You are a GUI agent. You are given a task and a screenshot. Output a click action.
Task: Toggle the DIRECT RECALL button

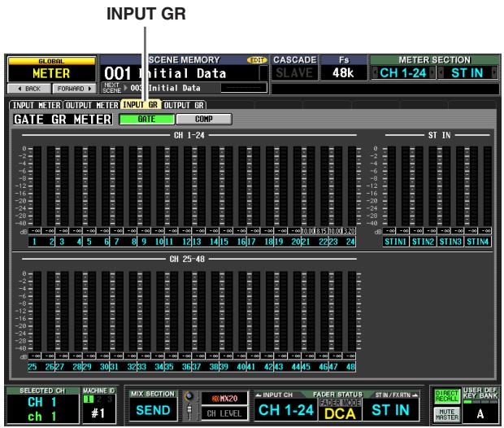(x=446, y=396)
